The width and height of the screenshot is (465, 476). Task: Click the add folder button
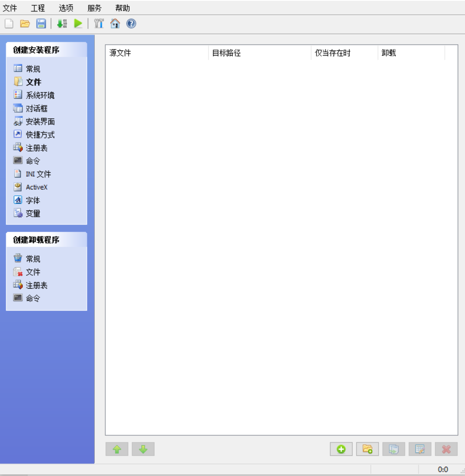click(x=367, y=449)
